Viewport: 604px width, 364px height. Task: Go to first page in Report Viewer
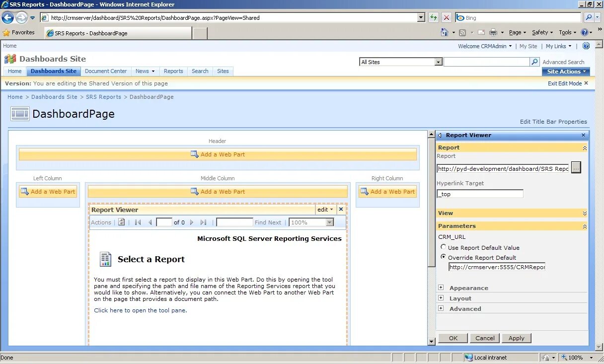click(x=138, y=222)
